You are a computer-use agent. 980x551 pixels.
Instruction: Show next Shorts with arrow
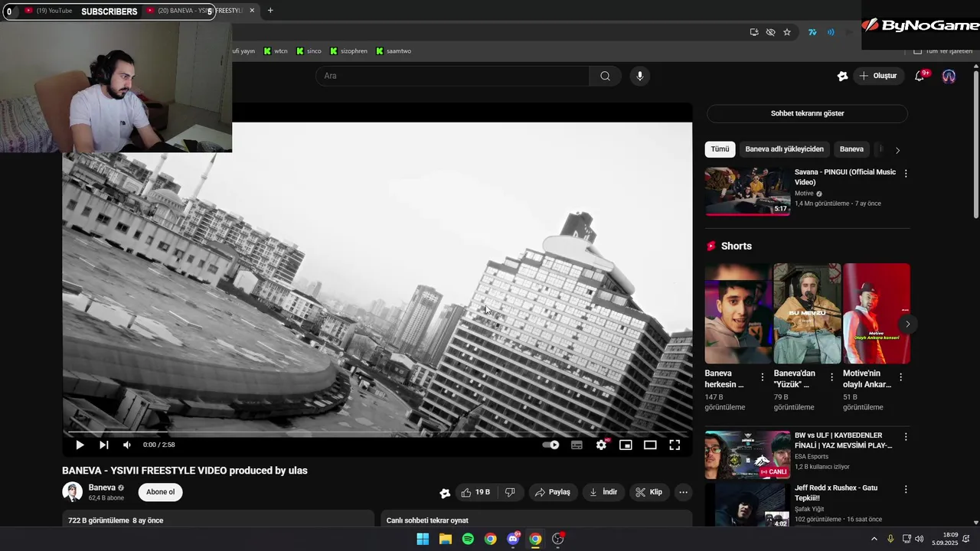pos(907,324)
